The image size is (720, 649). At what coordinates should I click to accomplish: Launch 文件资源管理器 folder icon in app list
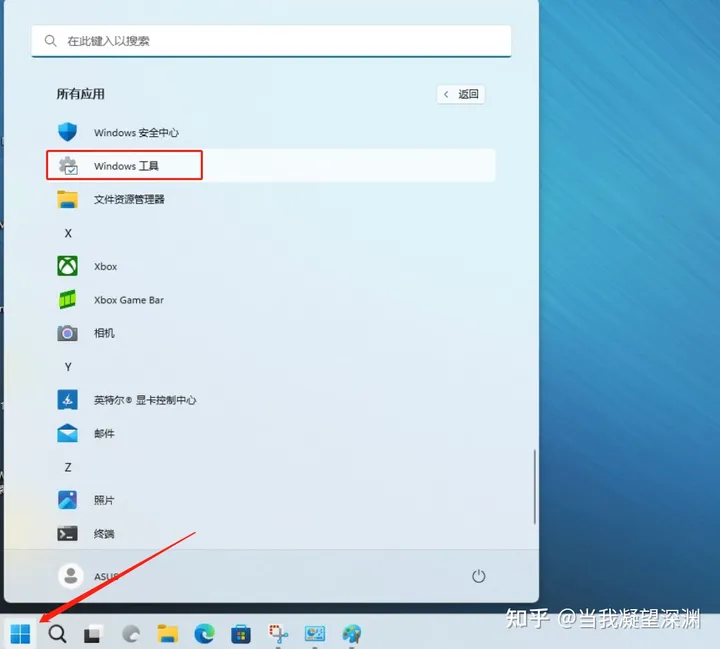click(x=68, y=199)
